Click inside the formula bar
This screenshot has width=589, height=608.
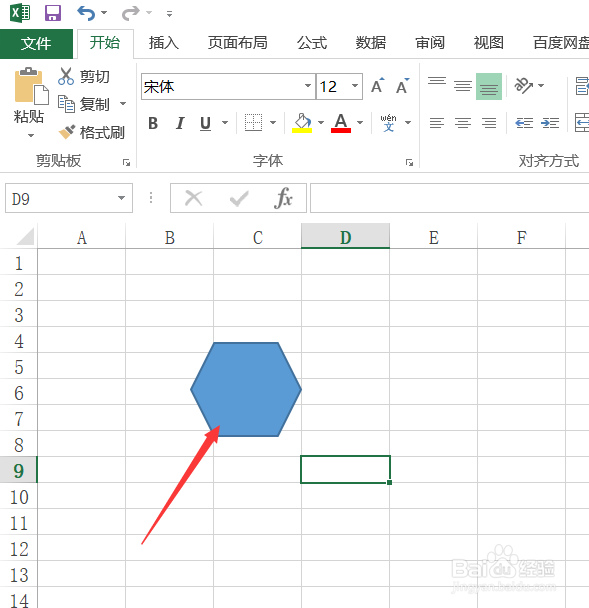pyautogui.click(x=450, y=198)
